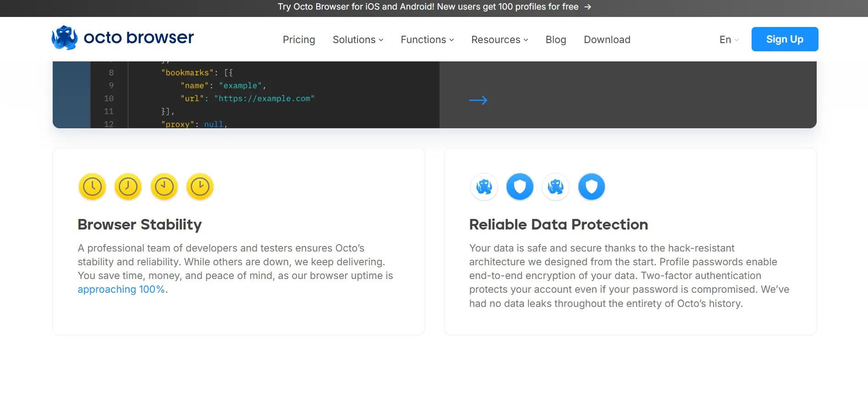The image size is (868, 399).
Task: Click the third yellow clock icon from the left
Action: [x=164, y=187]
